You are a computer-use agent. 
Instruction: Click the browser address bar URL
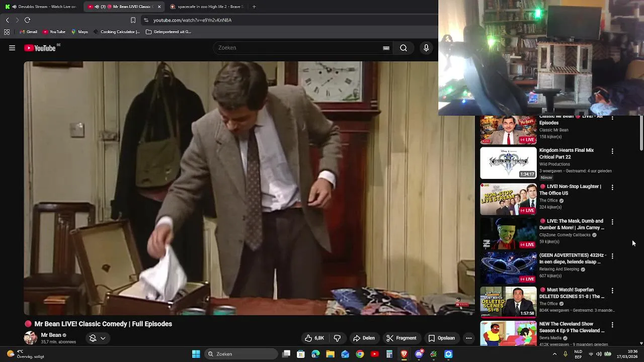(x=192, y=20)
